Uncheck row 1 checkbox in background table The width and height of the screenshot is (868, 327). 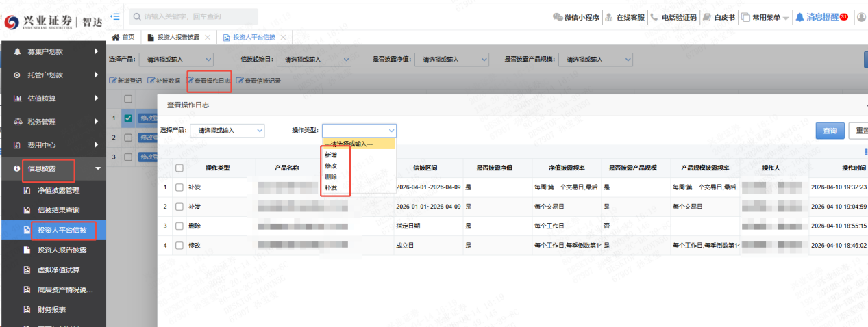click(x=128, y=118)
